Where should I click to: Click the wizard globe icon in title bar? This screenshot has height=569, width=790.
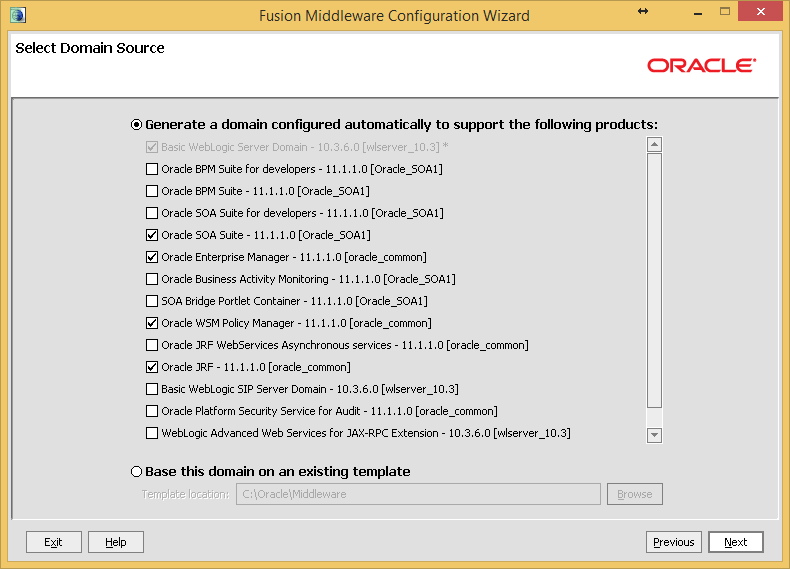click(18, 15)
